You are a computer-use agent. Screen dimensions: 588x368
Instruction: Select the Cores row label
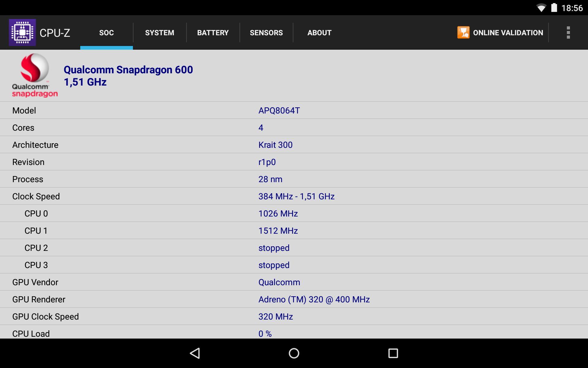[x=23, y=128]
